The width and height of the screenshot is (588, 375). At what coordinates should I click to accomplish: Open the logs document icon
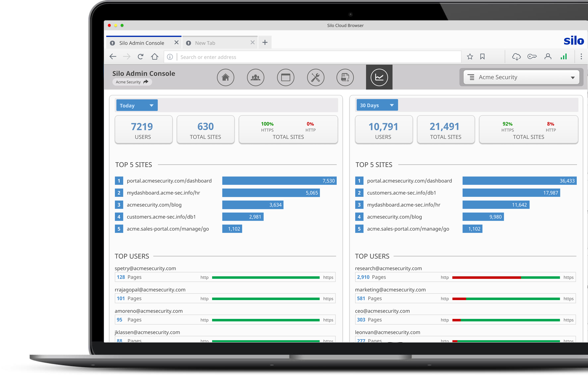click(345, 77)
